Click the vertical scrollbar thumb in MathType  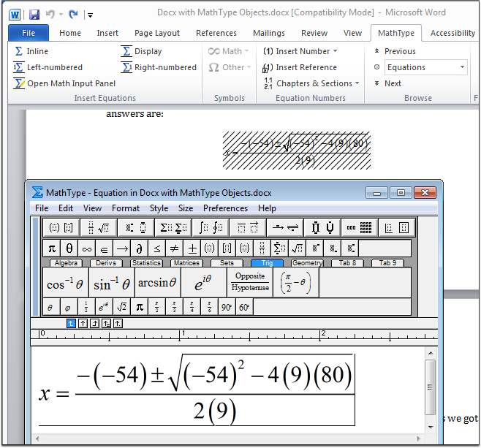431,387
